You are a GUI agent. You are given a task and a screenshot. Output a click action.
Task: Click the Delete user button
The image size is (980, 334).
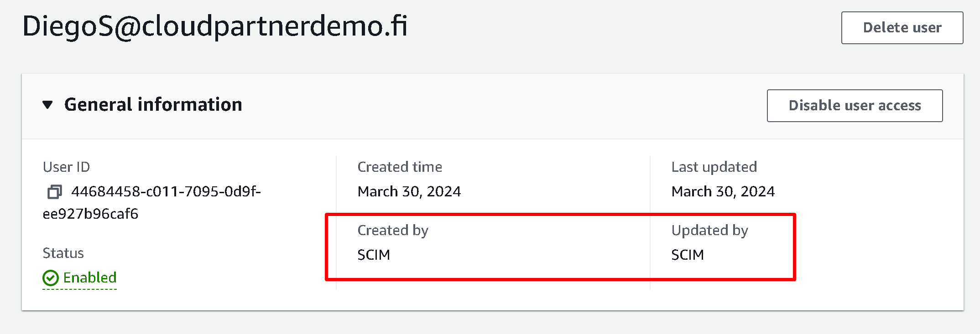point(902,28)
